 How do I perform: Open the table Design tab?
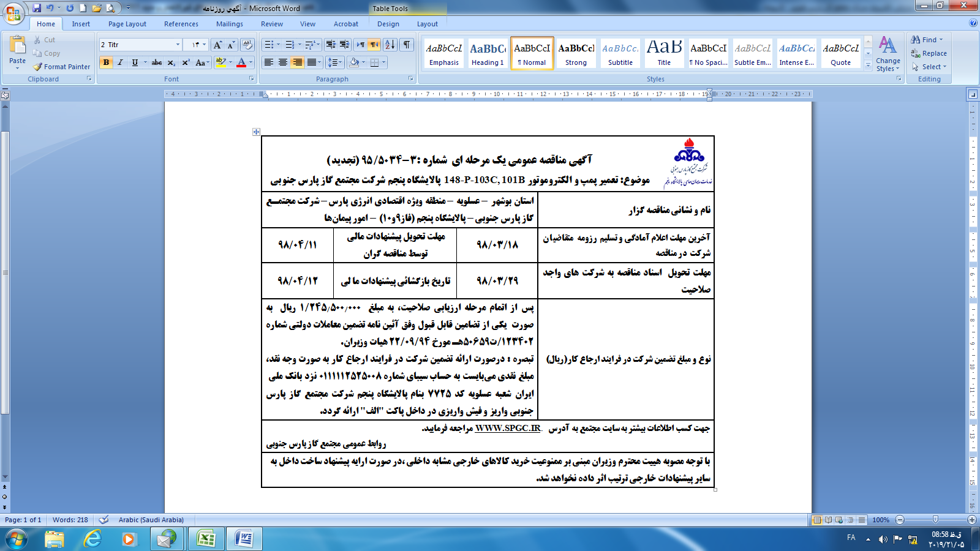coord(388,24)
